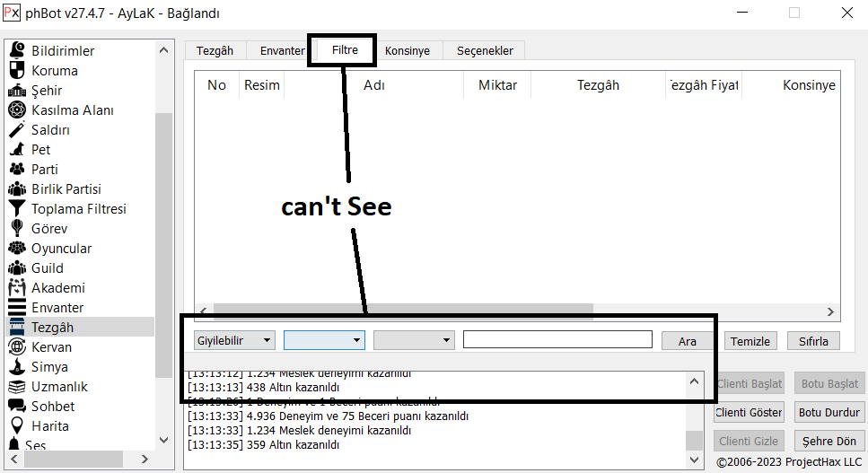Select the Toplama Filtresi funnel icon
868x473 pixels.
(x=16, y=209)
